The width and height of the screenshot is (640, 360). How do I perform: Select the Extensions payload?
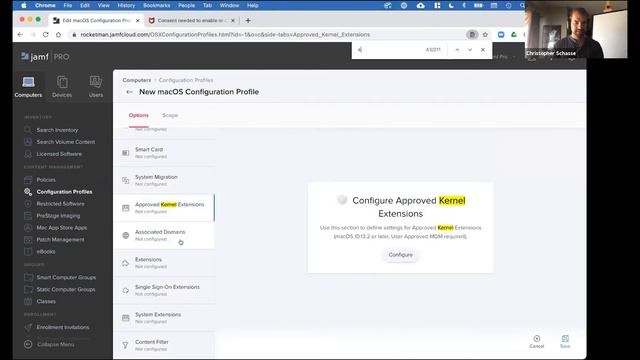164,263
